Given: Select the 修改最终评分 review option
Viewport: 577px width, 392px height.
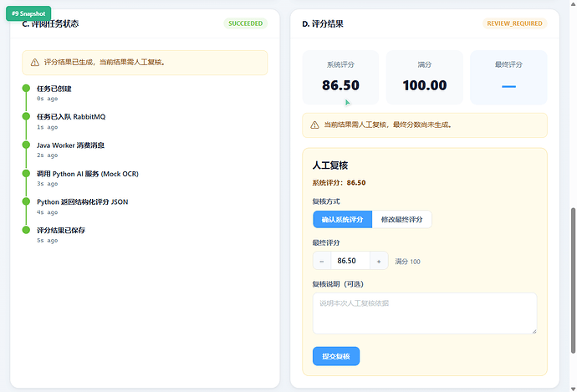Looking at the screenshot, I should [x=402, y=220].
